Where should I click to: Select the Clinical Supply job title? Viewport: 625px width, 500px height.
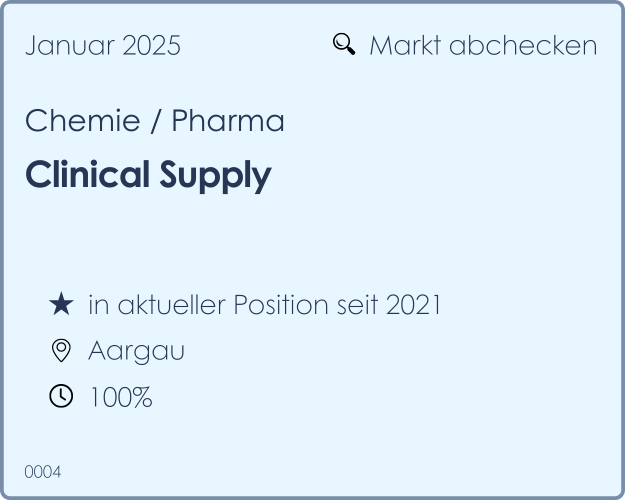(148, 175)
